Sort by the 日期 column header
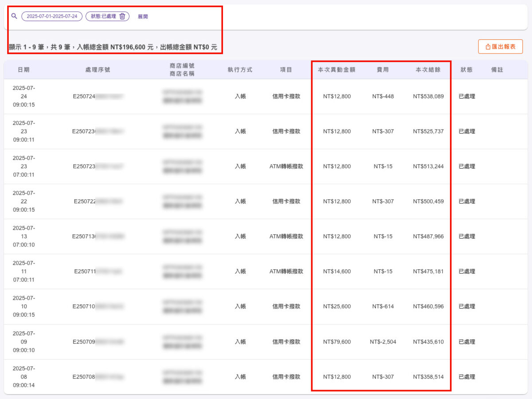 click(x=23, y=70)
